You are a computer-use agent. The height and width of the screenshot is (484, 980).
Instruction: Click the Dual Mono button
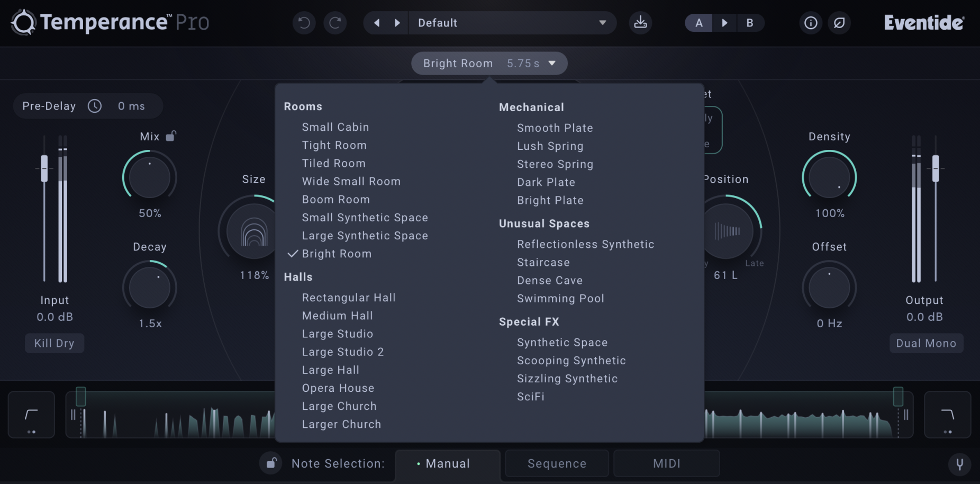click(x=925, y=343)
